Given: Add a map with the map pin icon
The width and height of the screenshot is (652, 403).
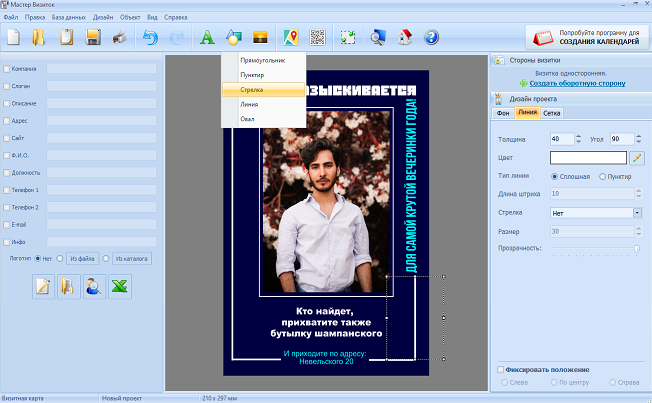Looking at the screenshot, I should (291, 37).
